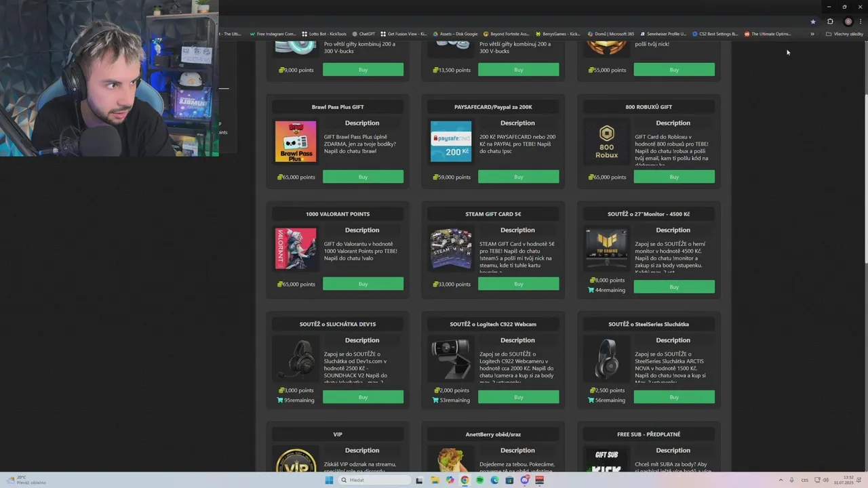This screenshot has height=488, width=868.
Task: Click the DEV1S headphones product image
Action: pos(296,359)
